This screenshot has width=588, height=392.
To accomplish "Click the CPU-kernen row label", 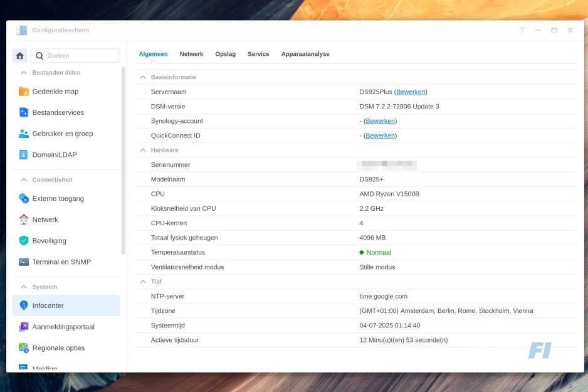I will (169, 223).
